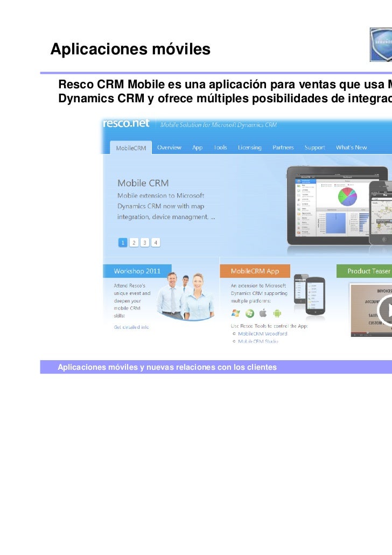Select the Tools navigation tab
The width and height of the screenshot is (392, 555).
[220, 147]
